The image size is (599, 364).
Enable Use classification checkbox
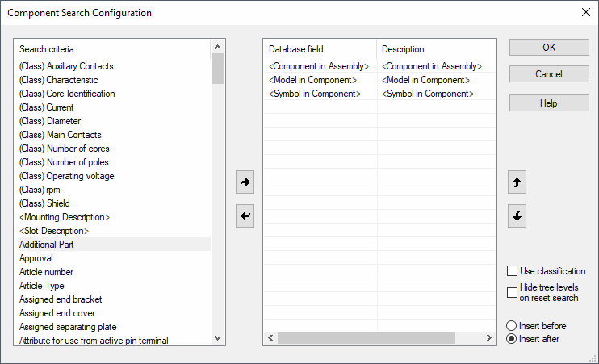pyautogui.click(x=512, y=271)
